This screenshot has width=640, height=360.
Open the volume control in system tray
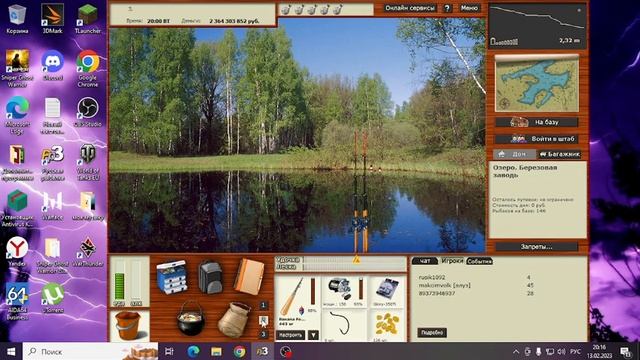point(562,351)
